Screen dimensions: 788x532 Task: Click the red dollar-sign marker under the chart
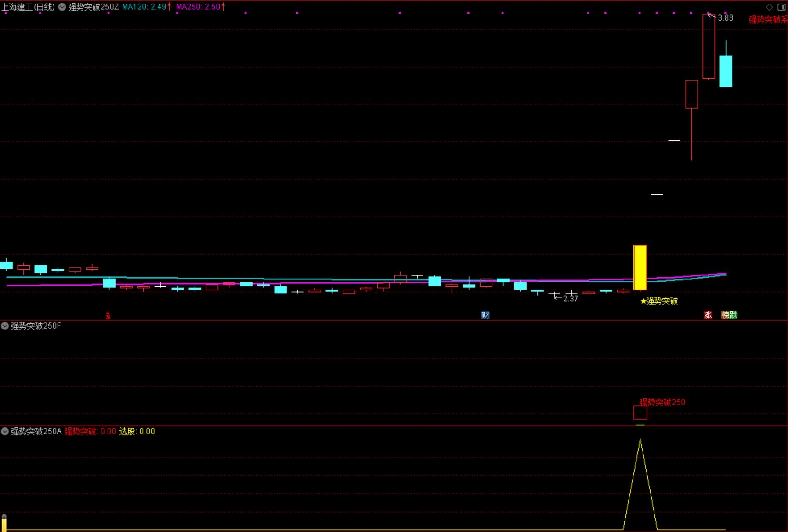coord(108,315)
